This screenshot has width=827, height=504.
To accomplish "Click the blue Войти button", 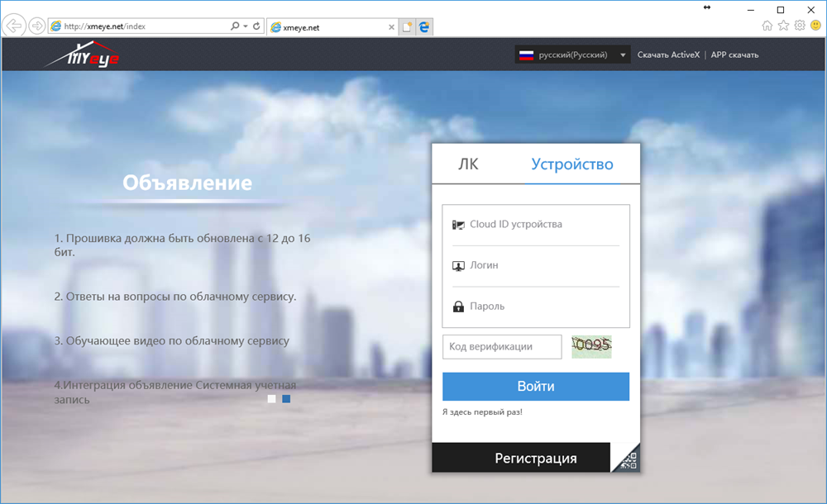I will pyautogui.click(x=536, y=387).
